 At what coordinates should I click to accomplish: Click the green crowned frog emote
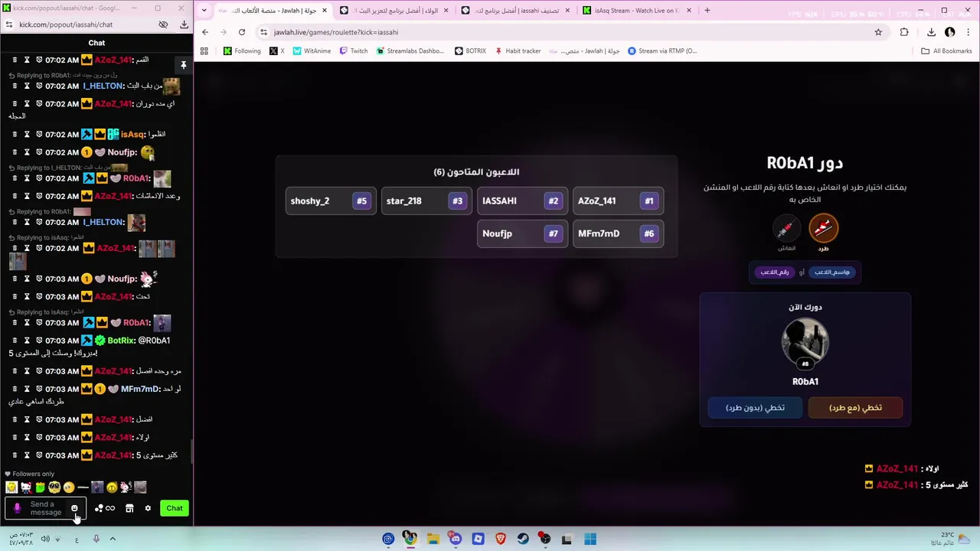tap(40, 487)
